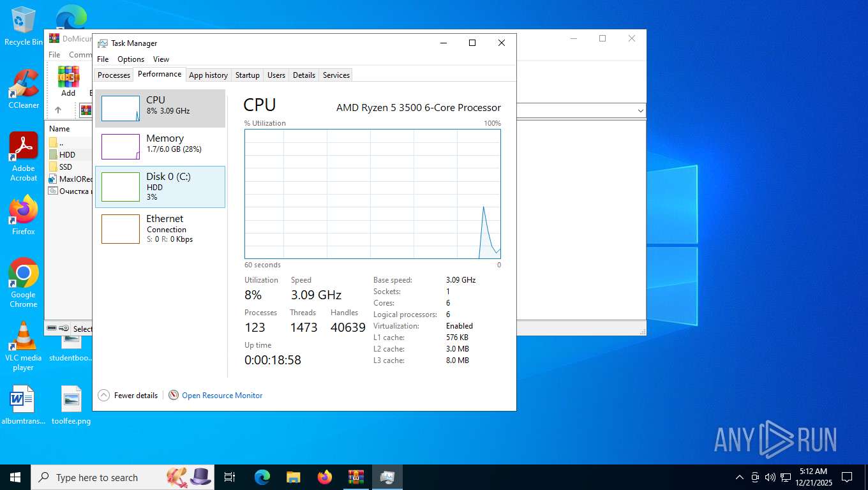Switch to the Services tab
868x490 pixels.
336,75
